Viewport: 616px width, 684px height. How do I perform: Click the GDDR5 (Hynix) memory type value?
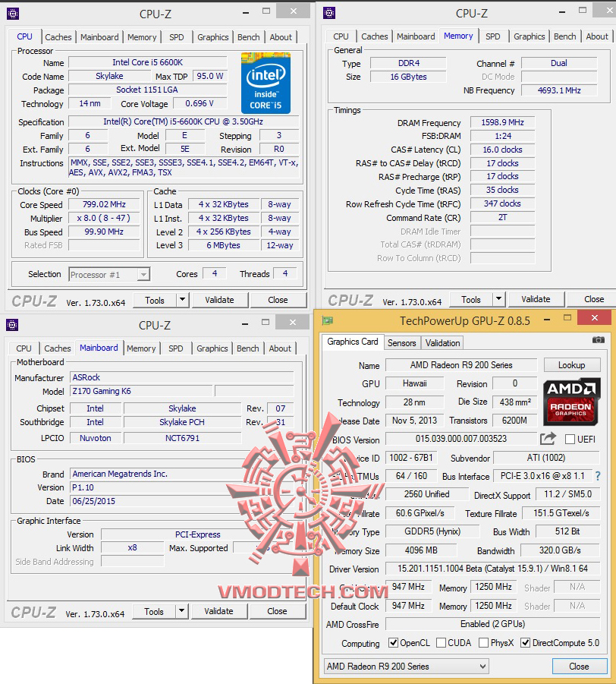[x=432, y=531]
